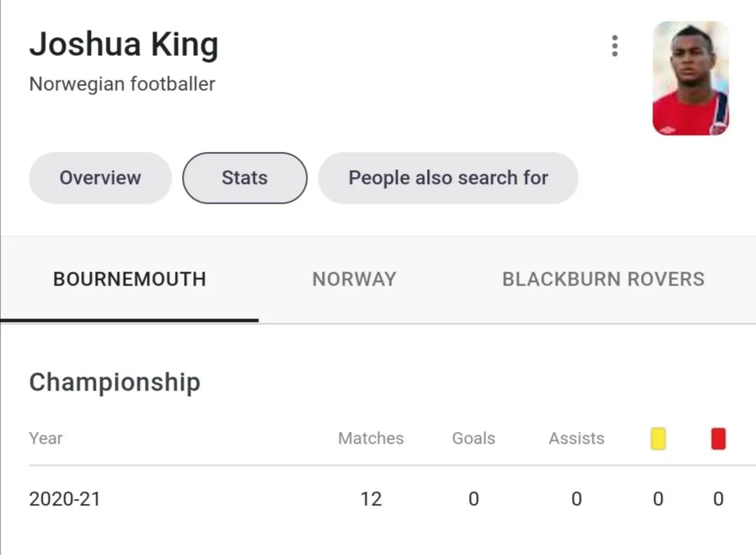Select the Overview chip
Viewport: 756px width, 555px height.
click(x=100, y=178)
